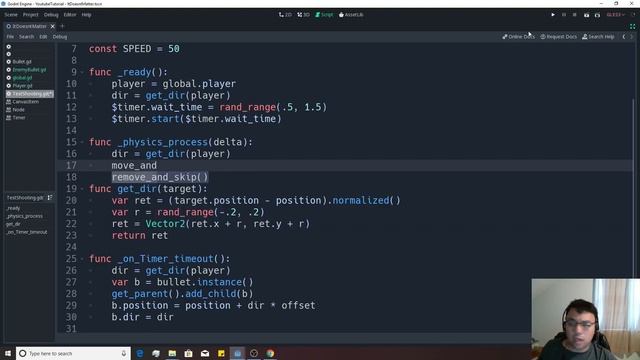The height and width of the screenshot is (360, 640).
Task: Close the ItDoesntMatter scene tab
Action: (53, 26)
